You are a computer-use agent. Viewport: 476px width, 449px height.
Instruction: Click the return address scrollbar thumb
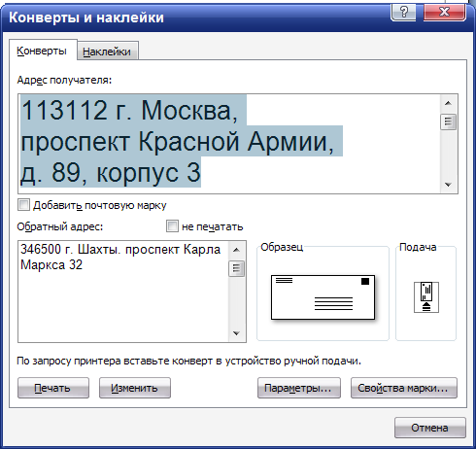236,268
